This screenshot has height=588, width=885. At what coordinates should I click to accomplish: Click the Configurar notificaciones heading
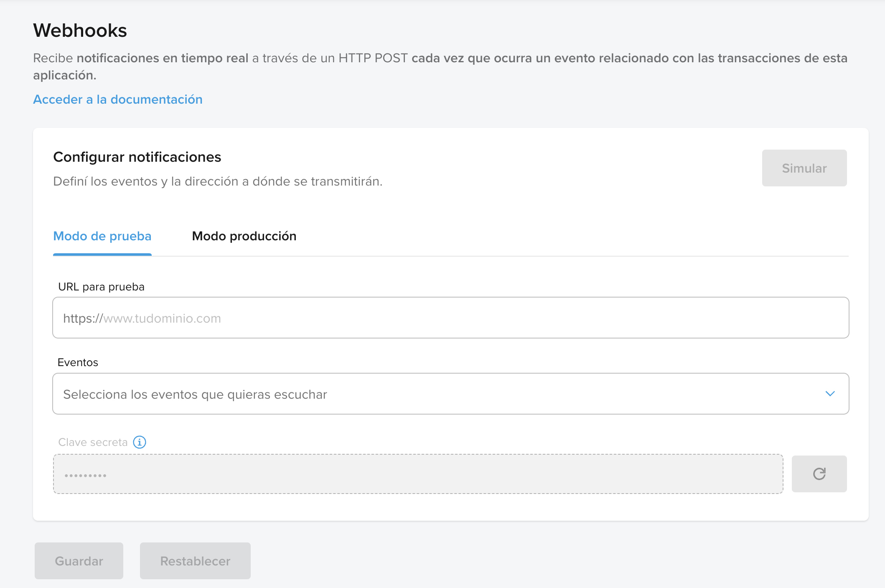pyautogui.click(x=137, y=157)
